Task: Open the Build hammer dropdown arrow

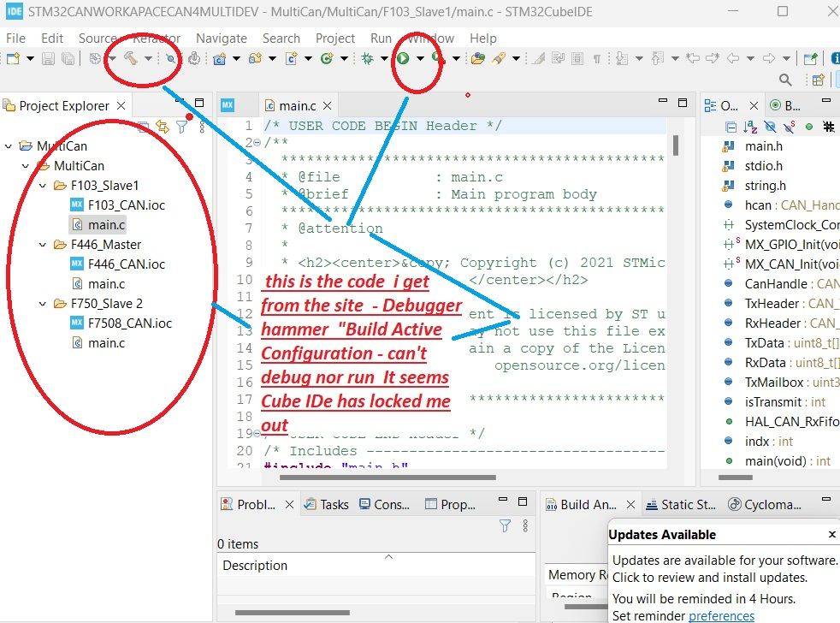Action: [x=148, y=58]
